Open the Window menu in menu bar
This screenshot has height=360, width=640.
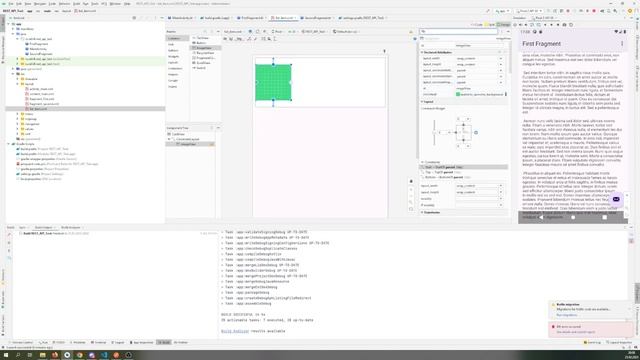(115, 4)
